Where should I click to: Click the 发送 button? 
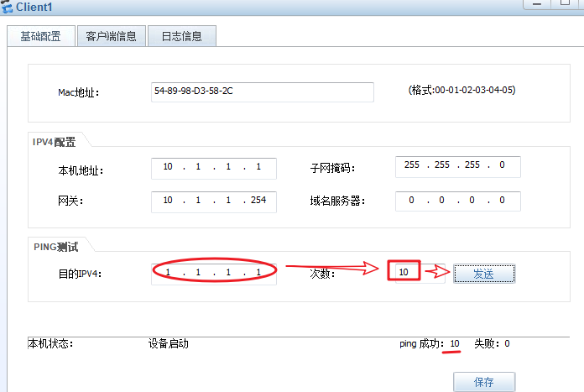(x=484, y=274)
